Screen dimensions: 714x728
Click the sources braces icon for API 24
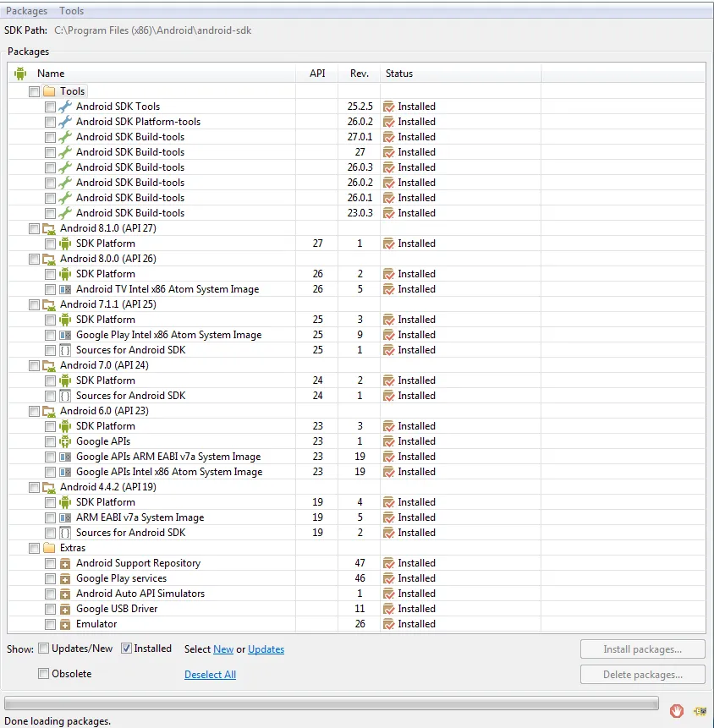point(65,396)
